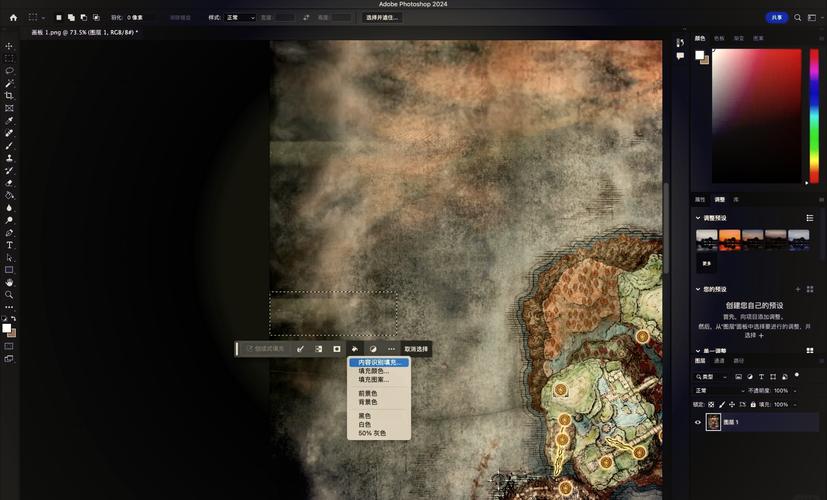
Task: Collapse the 单一调整 section
Action: coord(698,351)
